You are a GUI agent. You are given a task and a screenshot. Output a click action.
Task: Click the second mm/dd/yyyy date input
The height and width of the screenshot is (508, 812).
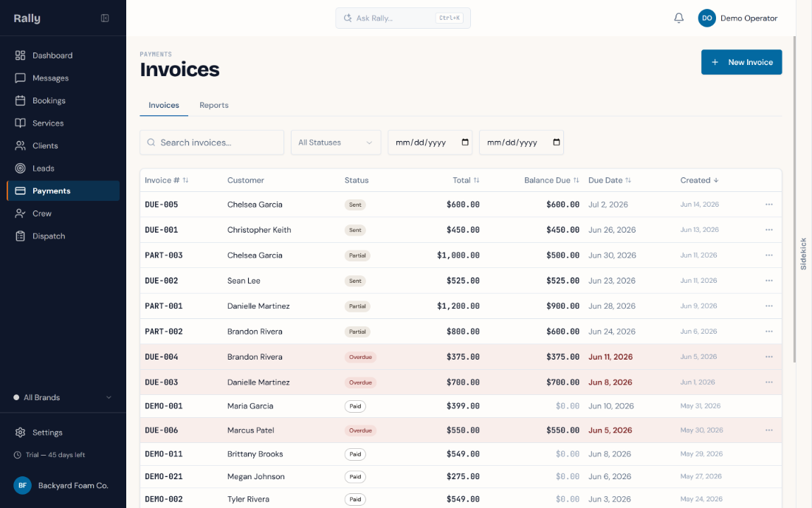point(521,143)
